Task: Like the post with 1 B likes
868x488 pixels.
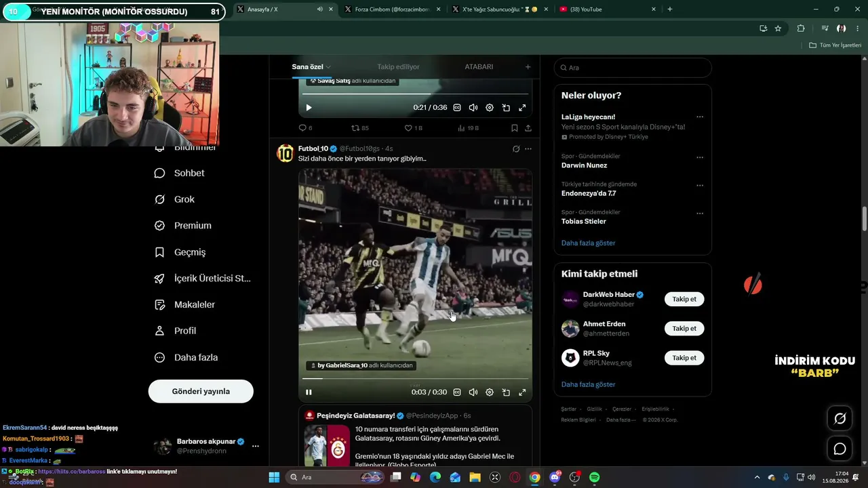Action: [x=413, y=128]
